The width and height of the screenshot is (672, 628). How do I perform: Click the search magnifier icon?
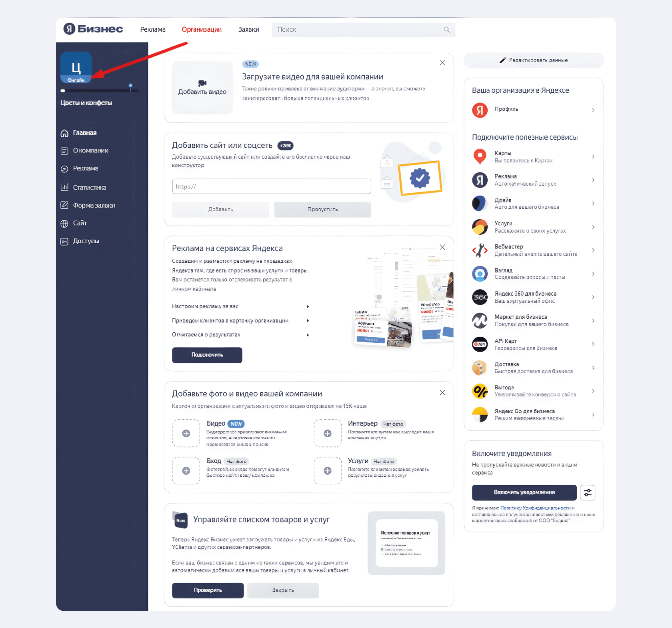(447, 30)
